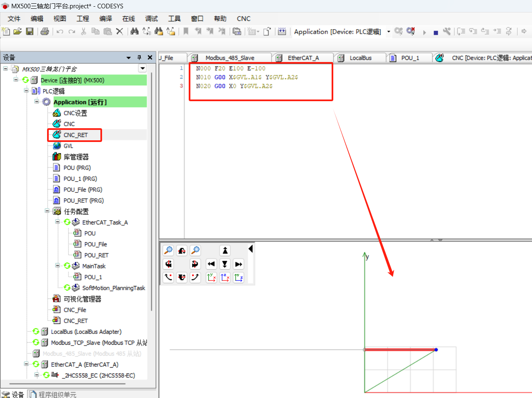The width and height of the screenshot is (532, 398).
Task: Pan the CNC view left with double arrow
Action: click(x=211, y=264)
